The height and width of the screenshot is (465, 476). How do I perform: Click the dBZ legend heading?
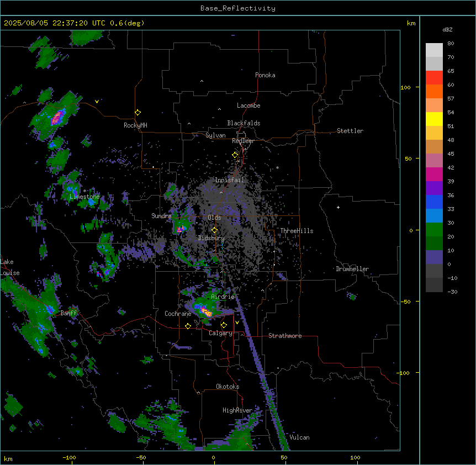tap(447, 29)
